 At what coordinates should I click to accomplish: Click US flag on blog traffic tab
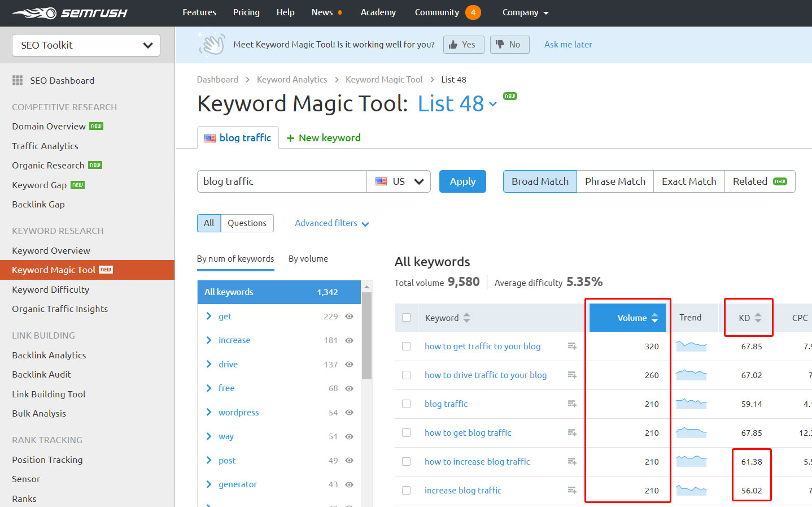click(210, 138)
